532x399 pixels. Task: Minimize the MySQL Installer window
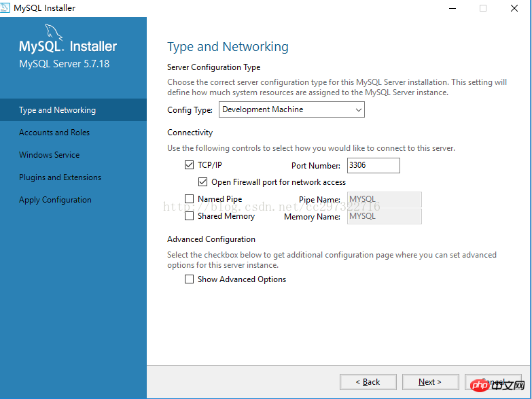click(x=453, y=8)
